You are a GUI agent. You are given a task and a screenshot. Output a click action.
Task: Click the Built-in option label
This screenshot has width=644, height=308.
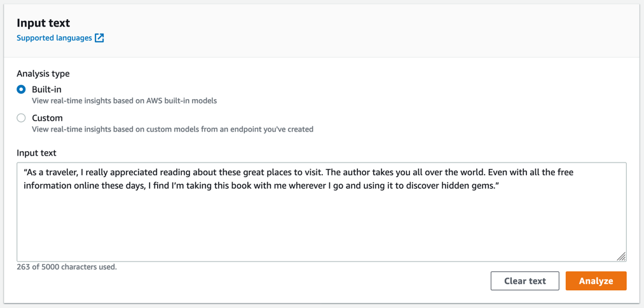46,90
